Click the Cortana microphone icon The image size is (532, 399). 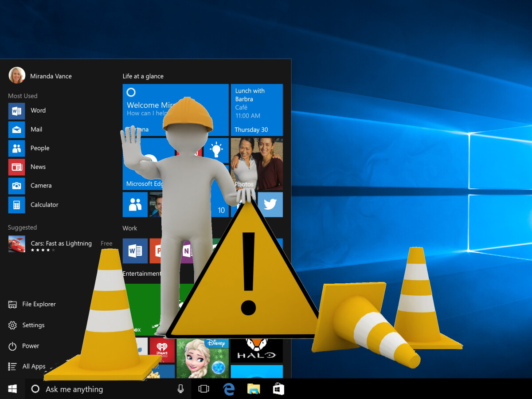click(x=180, y=389)
